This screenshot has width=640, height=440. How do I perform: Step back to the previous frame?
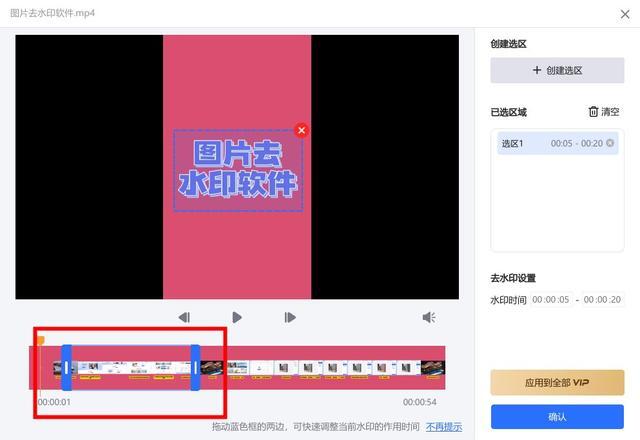(x=184, y=317)
